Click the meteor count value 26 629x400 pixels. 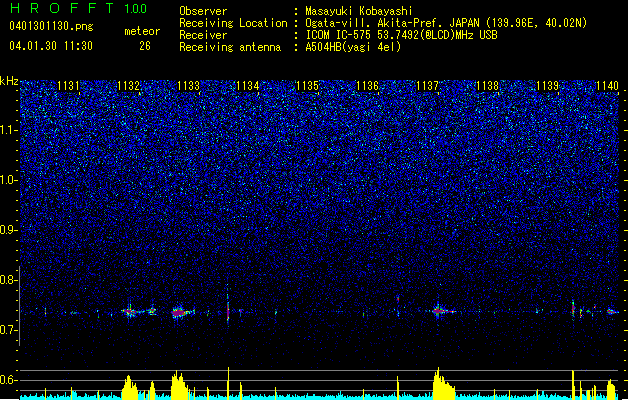(x=145, y=46)
